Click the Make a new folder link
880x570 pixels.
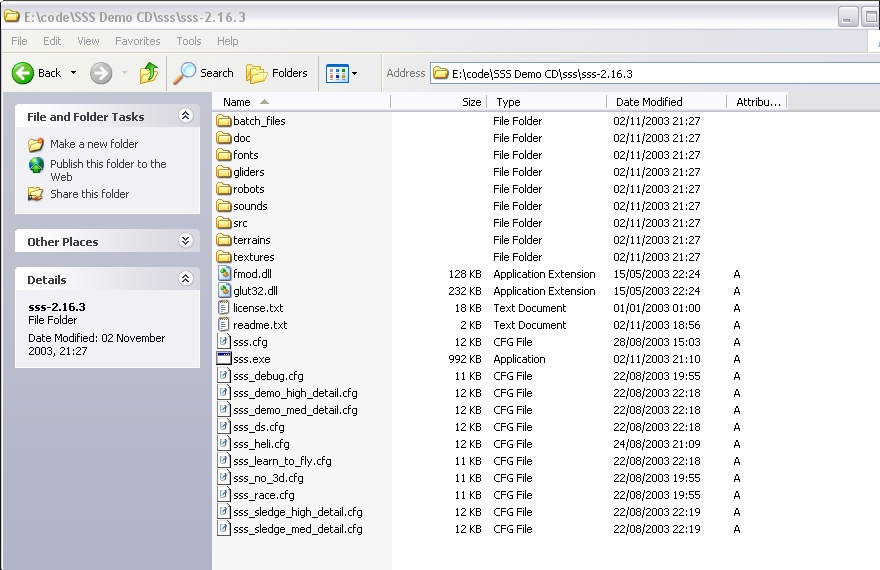[x=93, y=144]
